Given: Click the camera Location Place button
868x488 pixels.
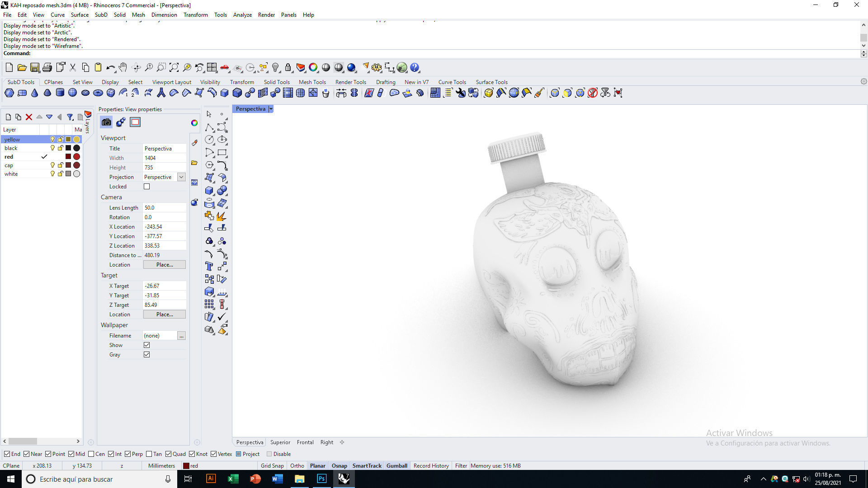Looking at the screenshot, I should pos(165,265).
